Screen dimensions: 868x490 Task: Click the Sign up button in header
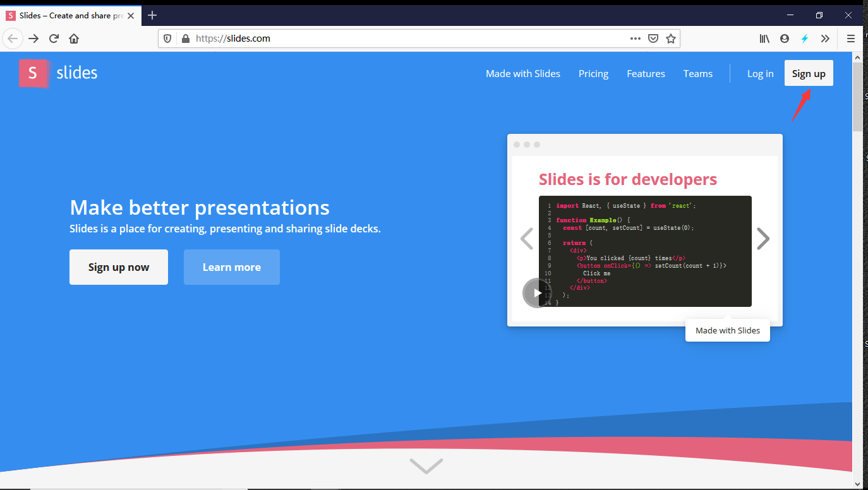(x=809, y=73)
